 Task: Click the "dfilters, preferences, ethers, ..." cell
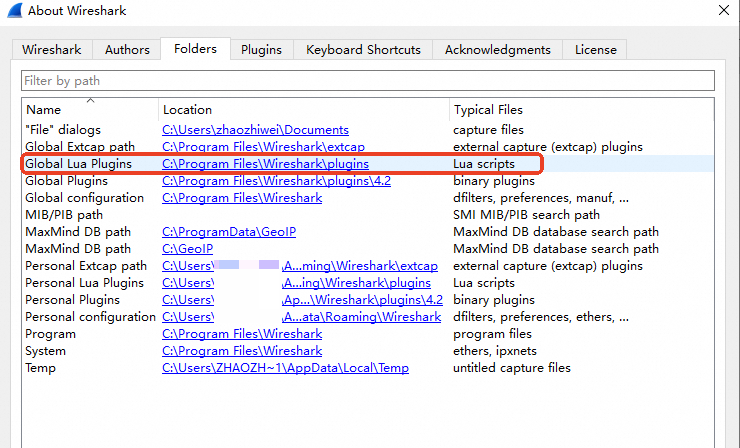point(541,317)
